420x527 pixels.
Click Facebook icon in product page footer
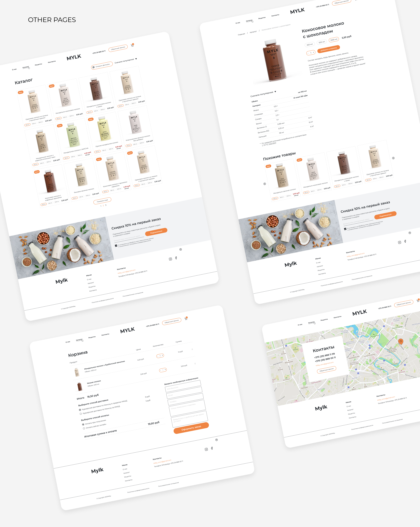pyautogui.click(x=405, y=241)
